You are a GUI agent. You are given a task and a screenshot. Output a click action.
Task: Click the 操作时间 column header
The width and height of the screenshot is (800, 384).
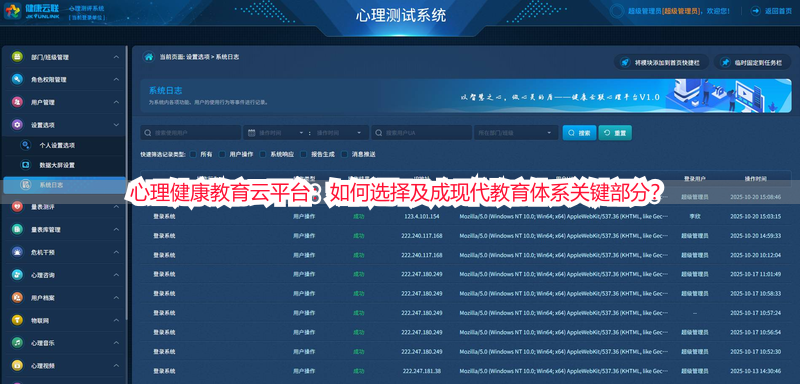[x=755, y=178]
